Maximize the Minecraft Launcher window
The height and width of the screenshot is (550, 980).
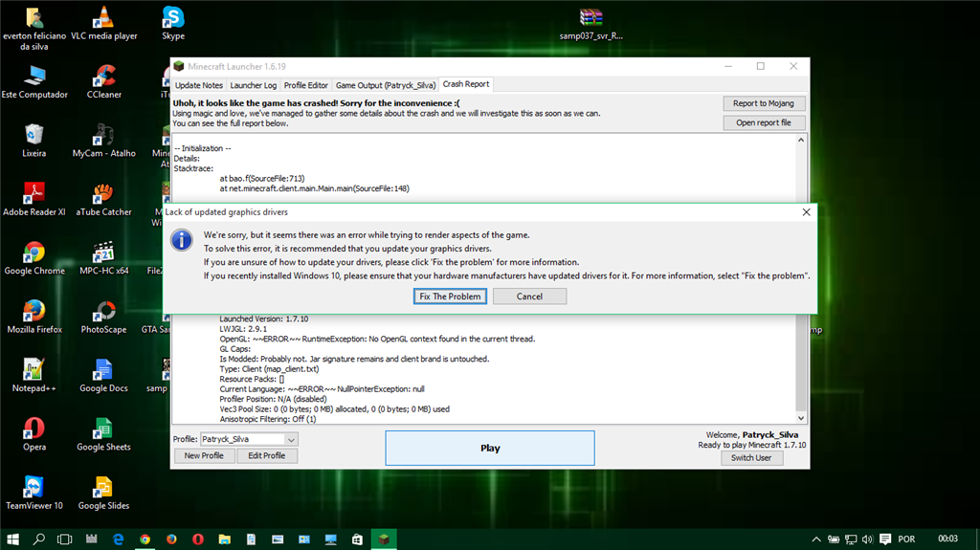(761, 66)
